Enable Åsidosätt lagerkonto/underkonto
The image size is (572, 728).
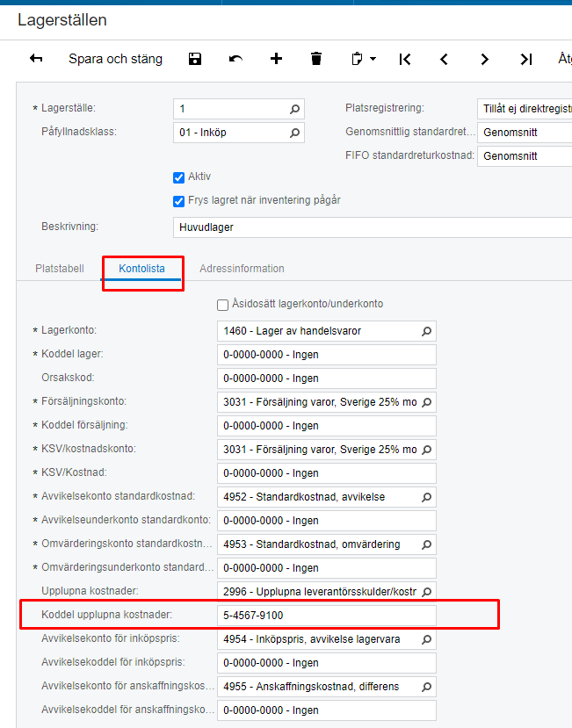[x=222, y=305]
